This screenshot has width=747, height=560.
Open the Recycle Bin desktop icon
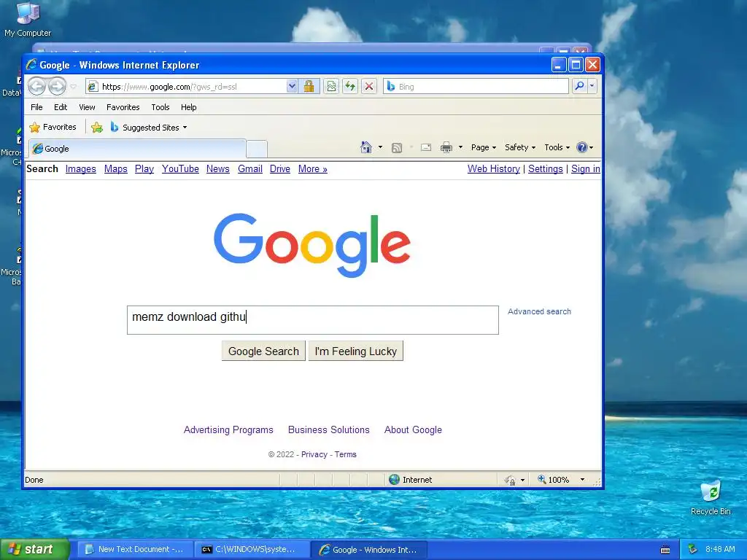click(x=711, y=497)
